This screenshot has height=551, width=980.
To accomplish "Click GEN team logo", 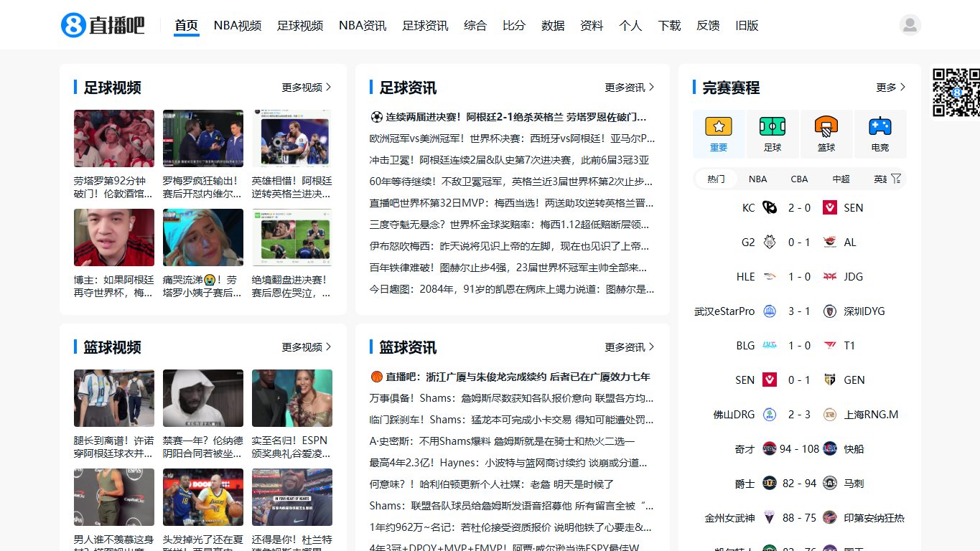I will click(830, 380).
